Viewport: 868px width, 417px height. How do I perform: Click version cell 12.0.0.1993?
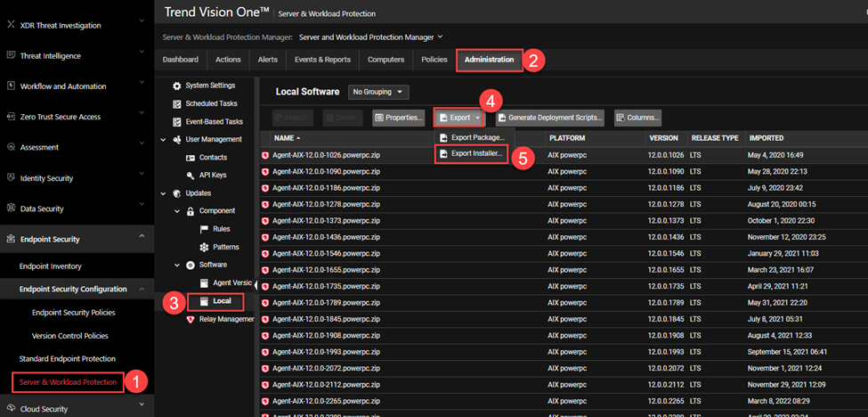click(666, 352)
